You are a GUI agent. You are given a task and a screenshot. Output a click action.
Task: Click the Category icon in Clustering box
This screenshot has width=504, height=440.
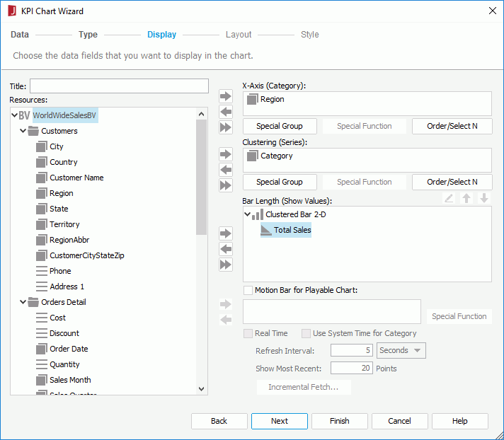click(x=252, y=156)
